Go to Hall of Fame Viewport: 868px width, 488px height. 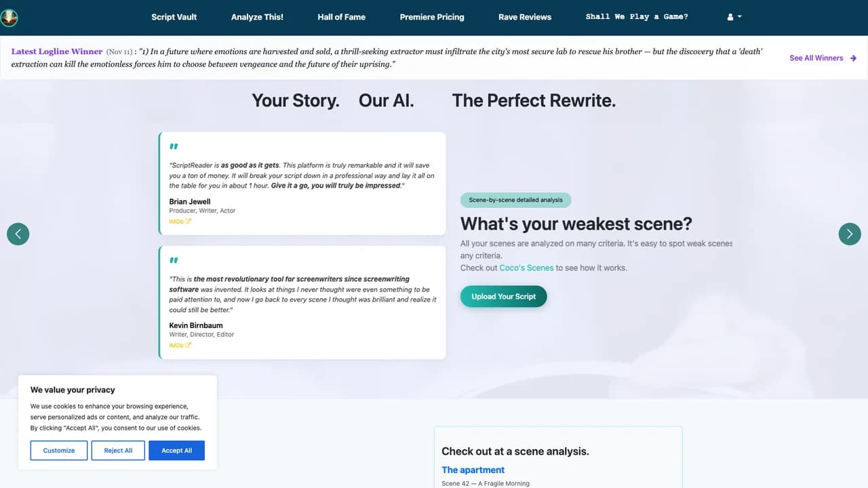click(341, 17)
